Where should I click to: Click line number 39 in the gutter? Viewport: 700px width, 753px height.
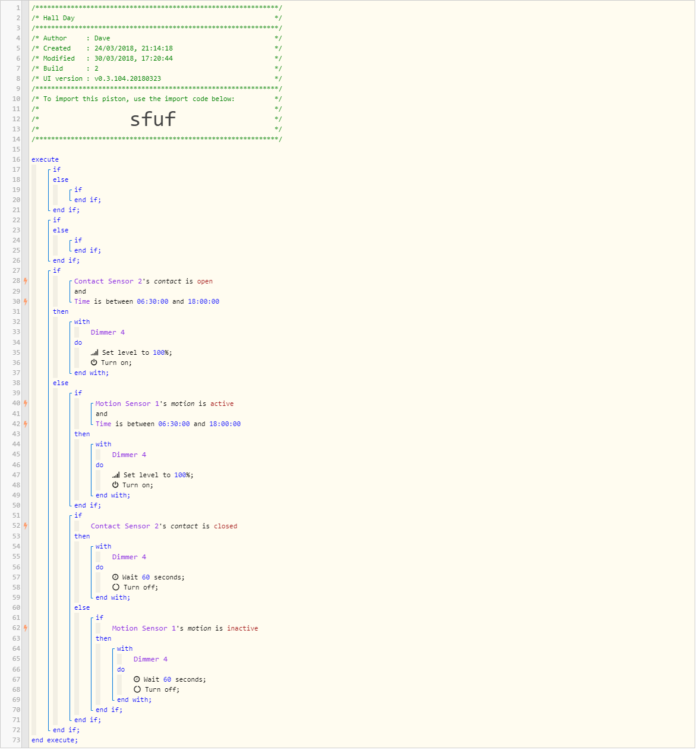coord(16,393)
